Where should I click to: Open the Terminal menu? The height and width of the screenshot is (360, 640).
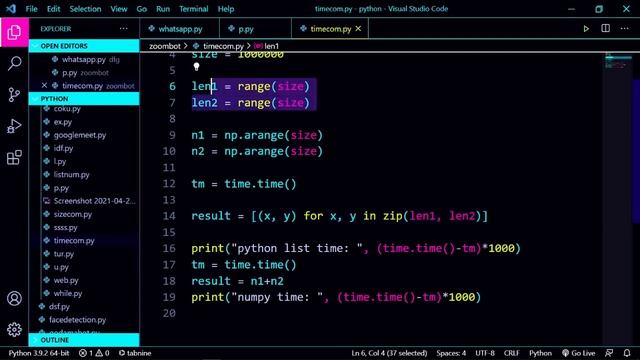[x=193, y=9]
